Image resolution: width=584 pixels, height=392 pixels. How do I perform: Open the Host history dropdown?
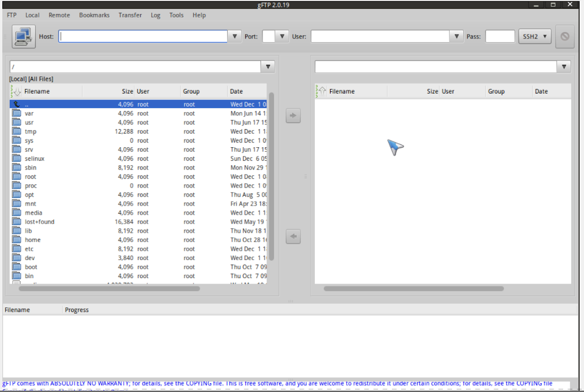235,37
